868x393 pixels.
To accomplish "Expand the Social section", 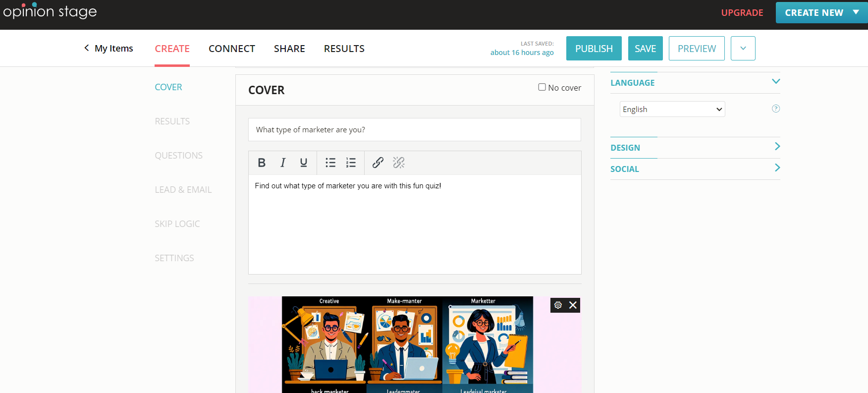I will pyautogui.click(x=695, y=169).
